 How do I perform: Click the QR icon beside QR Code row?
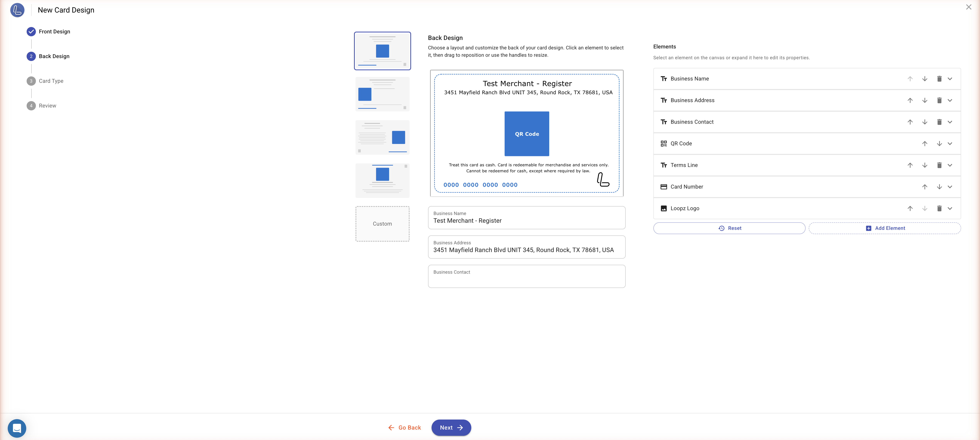coord(663,144)
